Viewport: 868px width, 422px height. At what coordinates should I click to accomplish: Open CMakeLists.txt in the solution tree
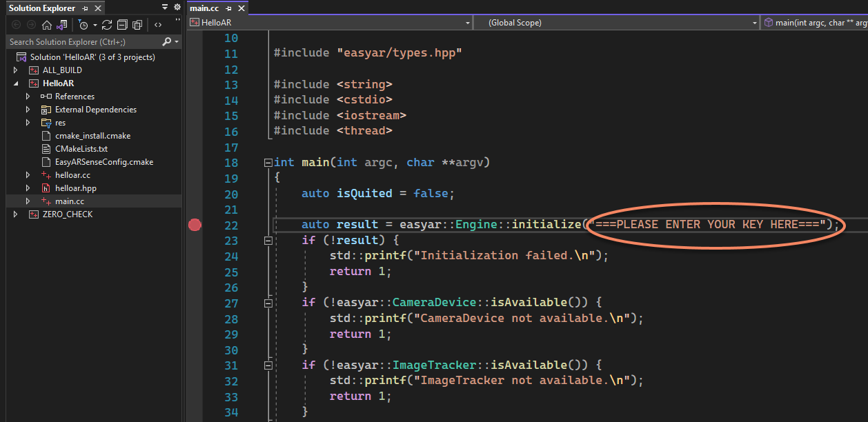(81, 149)
